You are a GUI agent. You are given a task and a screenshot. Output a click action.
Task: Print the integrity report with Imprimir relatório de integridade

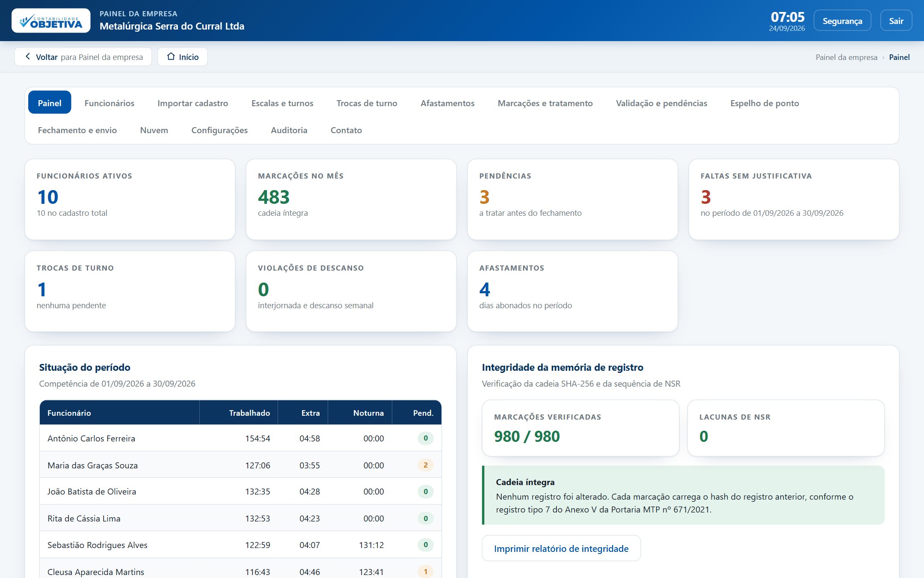pos(561,548)
